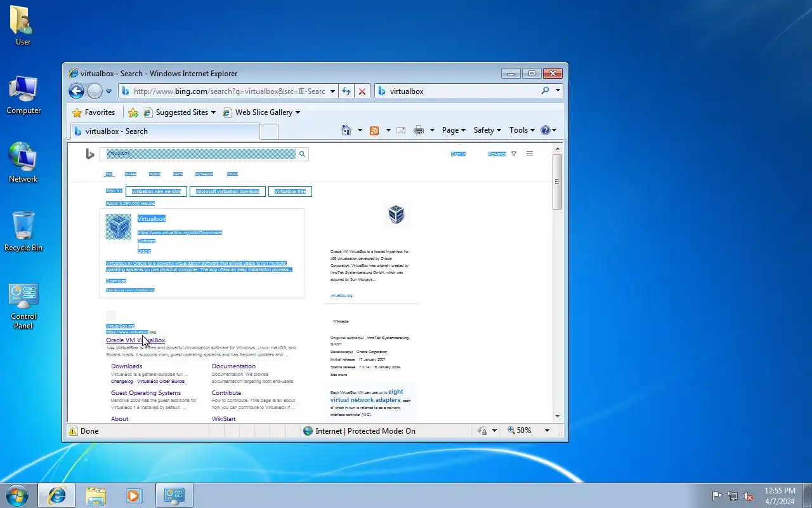Click 'See more' in knowledge panel
This screenshot has height=508, width=812.
pos(339,375)
